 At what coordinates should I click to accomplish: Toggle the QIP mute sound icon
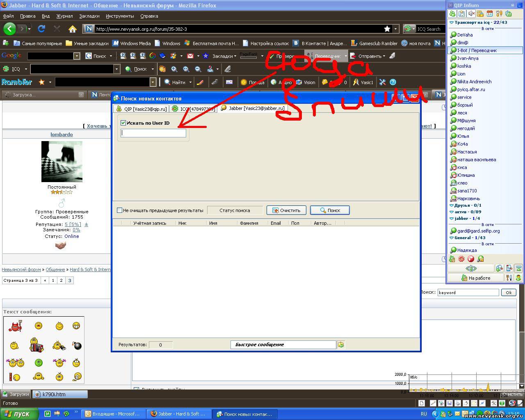(x=471, y=14)
